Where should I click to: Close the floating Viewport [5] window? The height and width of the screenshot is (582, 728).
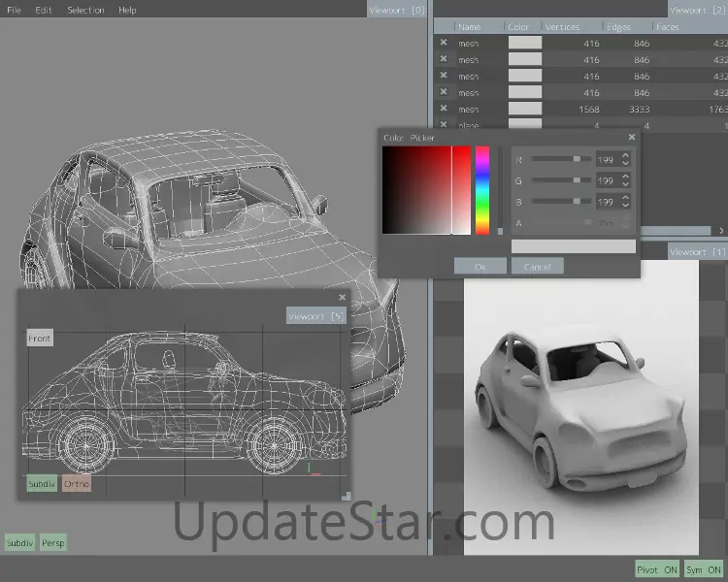343,297
